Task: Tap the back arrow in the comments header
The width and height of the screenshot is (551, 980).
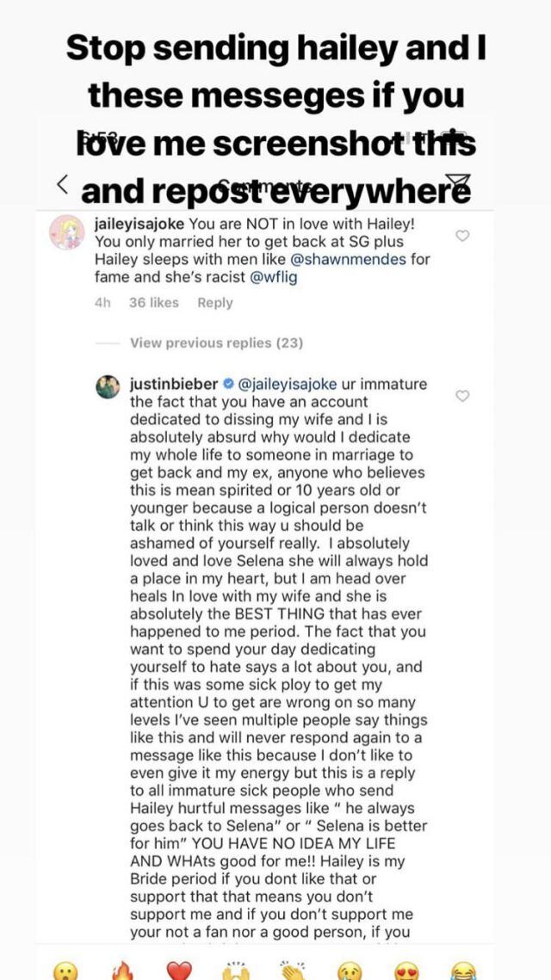Action: pos(63,184)
